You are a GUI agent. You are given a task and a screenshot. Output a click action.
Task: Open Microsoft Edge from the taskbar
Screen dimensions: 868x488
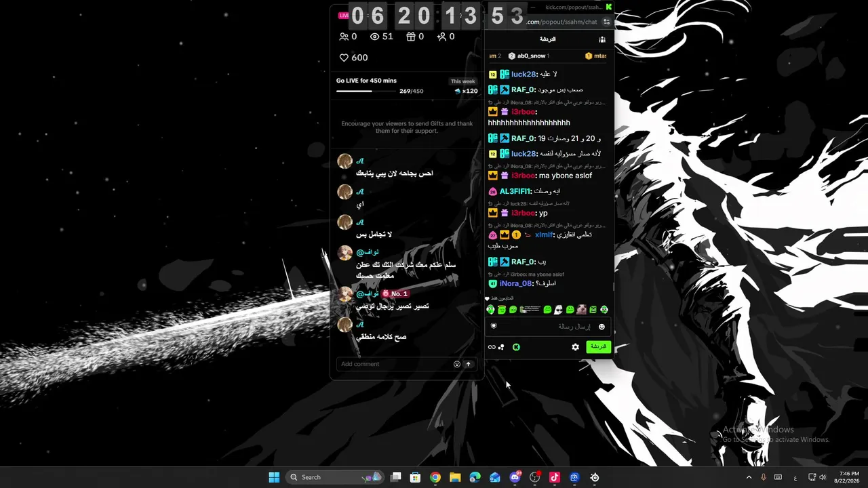(x=475, y=477)
